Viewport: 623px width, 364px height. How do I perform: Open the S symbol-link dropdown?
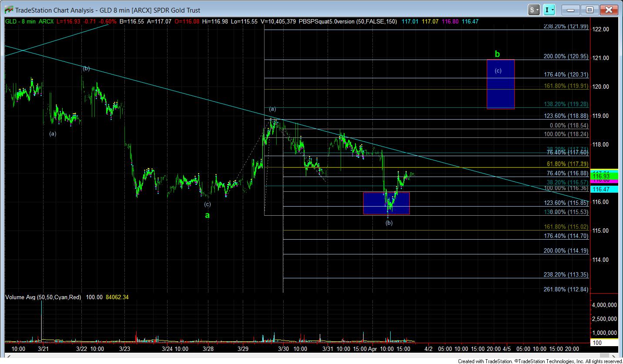(534, 10)
